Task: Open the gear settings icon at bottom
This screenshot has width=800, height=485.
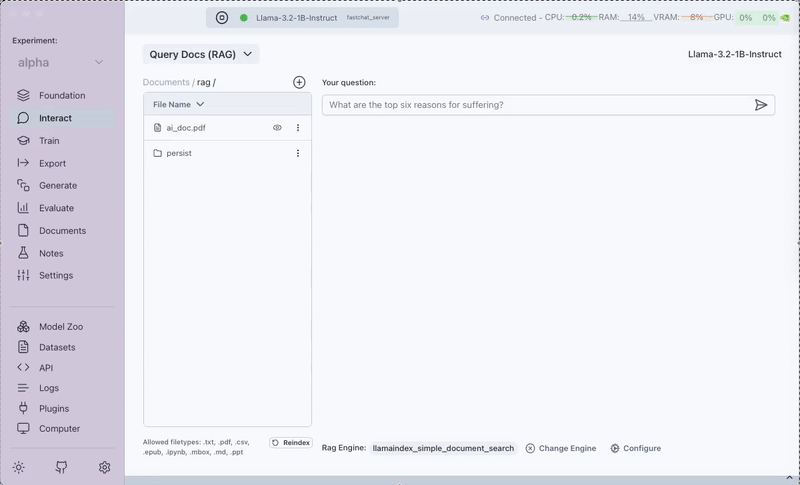Action: pyautogui.click(x=104, y=467)
